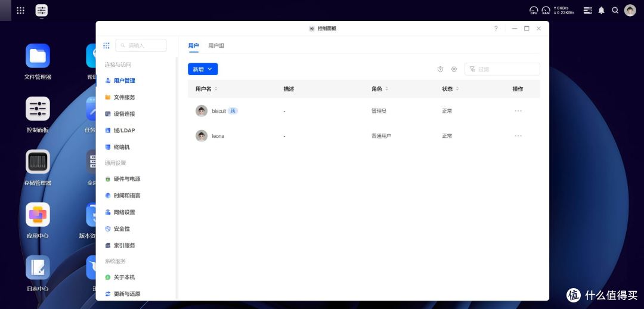644x309 pixels.
Task: Open more actions for user biscuit
Action: coord(518,111)
